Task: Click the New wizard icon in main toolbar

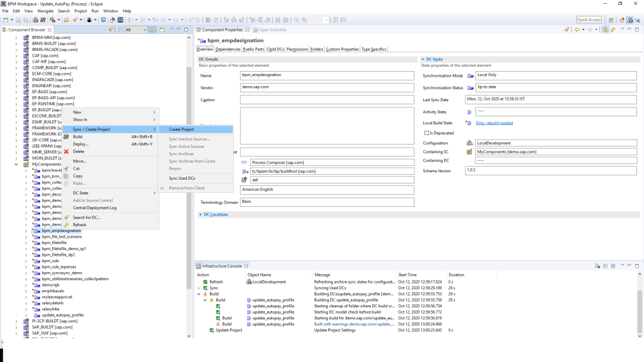Action: tap(6, 19)
